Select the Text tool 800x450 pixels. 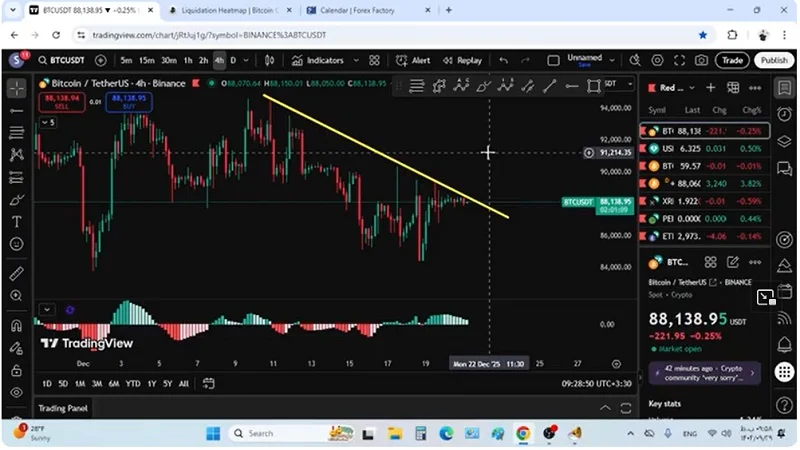(16, 221)
